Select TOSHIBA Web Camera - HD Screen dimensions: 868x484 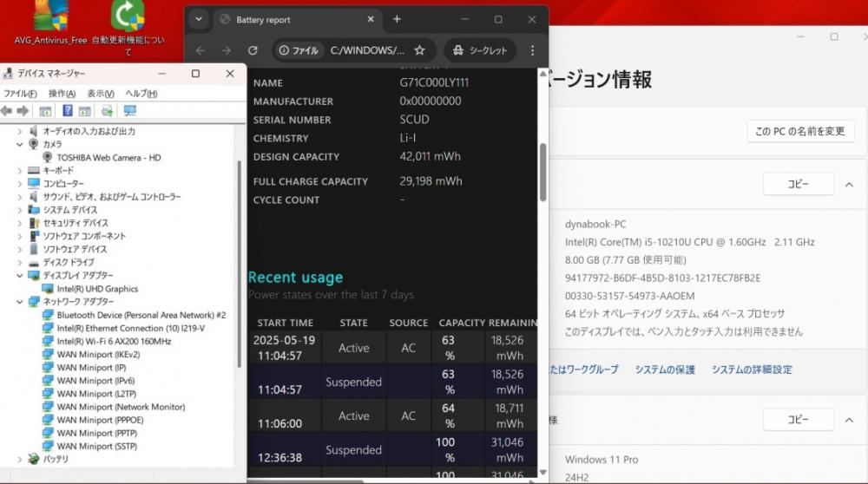point(108,158)
